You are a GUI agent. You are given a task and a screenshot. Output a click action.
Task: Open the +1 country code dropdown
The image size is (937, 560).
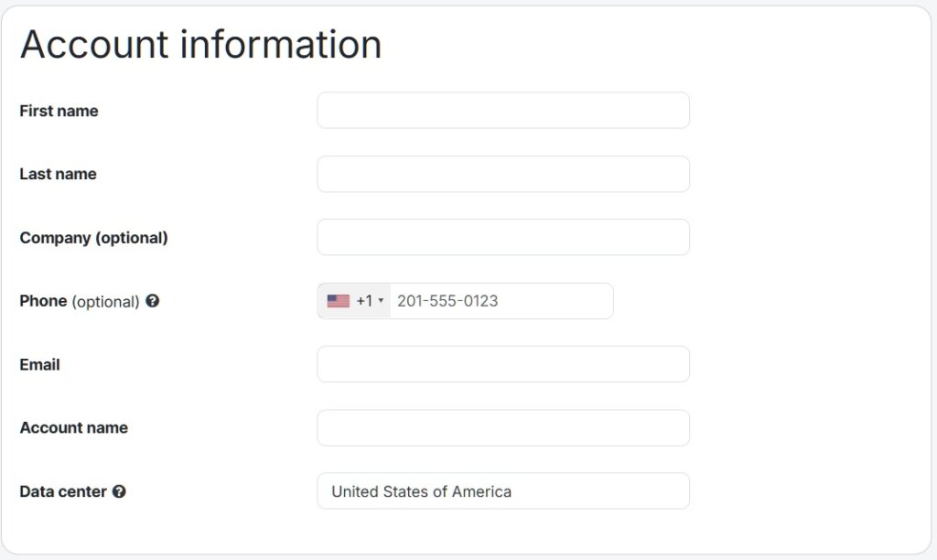point(354,301)
